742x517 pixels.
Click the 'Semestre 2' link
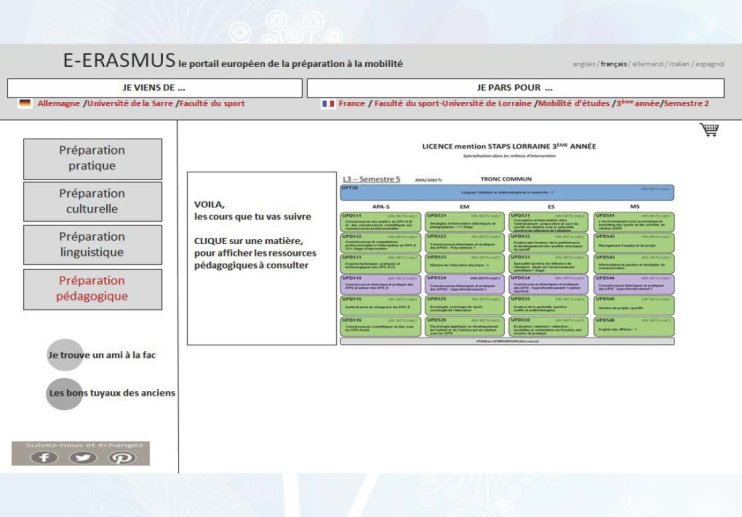[x=686, y=103]
